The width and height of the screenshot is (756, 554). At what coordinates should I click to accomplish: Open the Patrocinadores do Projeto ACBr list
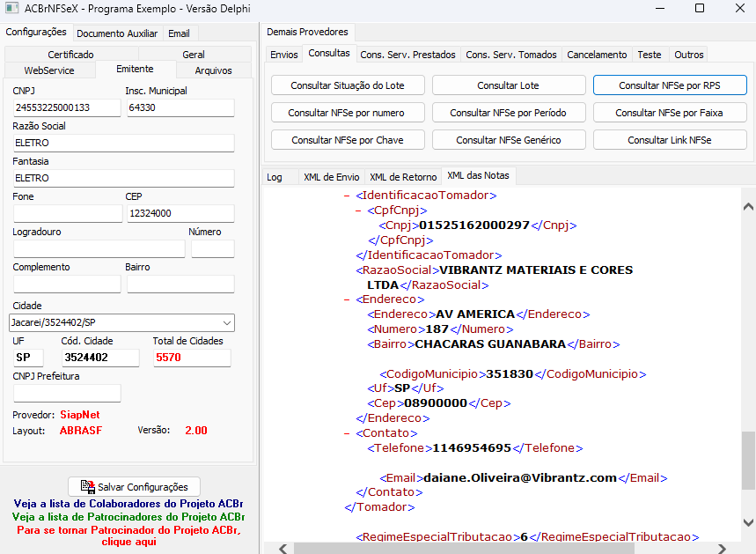(128, 517)
